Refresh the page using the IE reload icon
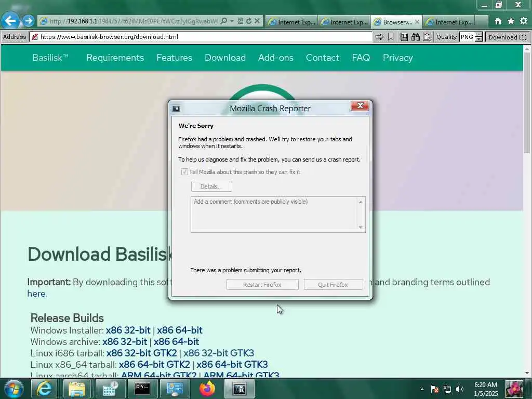532x399 pixels. (249, 21)
